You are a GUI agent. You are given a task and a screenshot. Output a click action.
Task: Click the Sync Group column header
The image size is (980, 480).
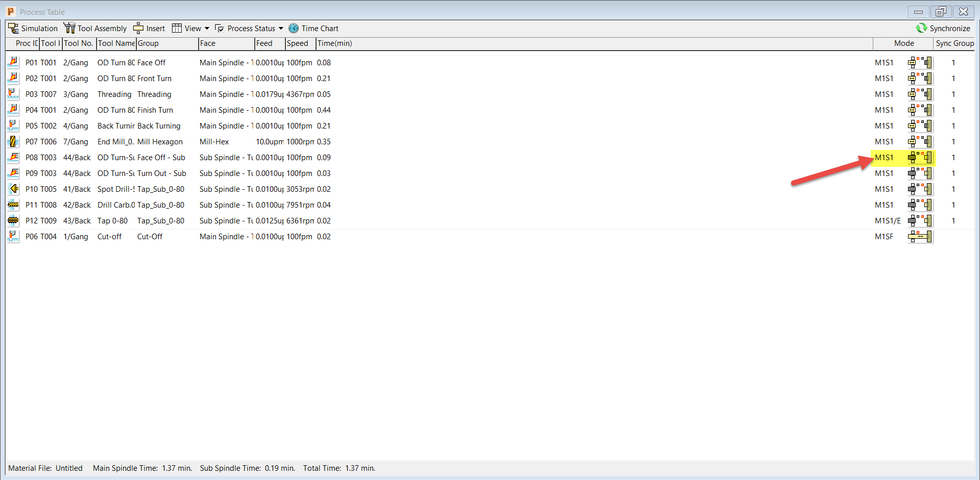click(x=954, y=43)
